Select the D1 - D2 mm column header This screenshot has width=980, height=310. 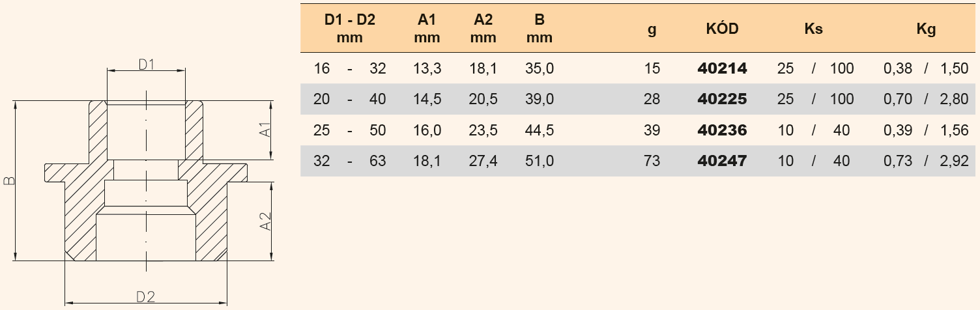coord(350,29)
